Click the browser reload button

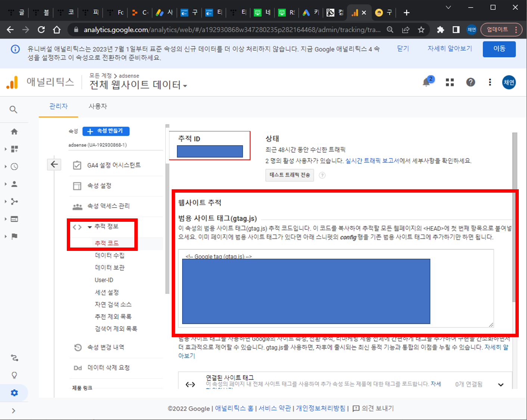pyautogui.click(x=41, y=29)
